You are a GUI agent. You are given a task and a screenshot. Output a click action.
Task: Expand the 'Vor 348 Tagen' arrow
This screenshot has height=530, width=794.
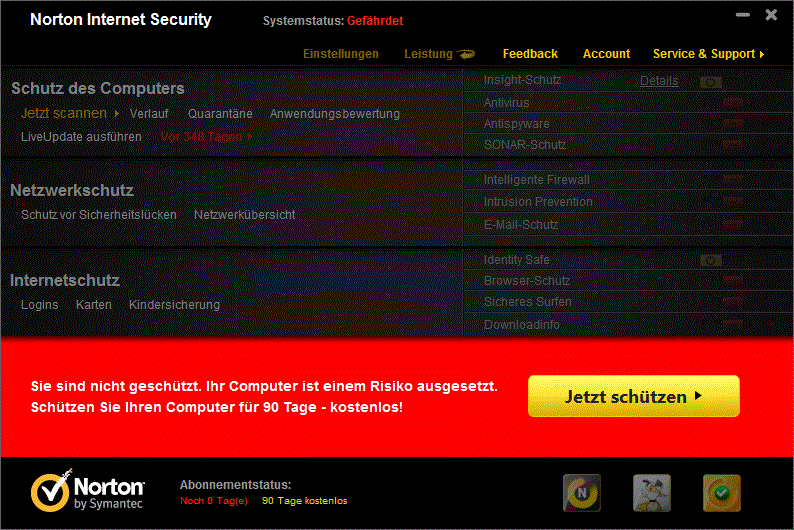tap(249, 137)
